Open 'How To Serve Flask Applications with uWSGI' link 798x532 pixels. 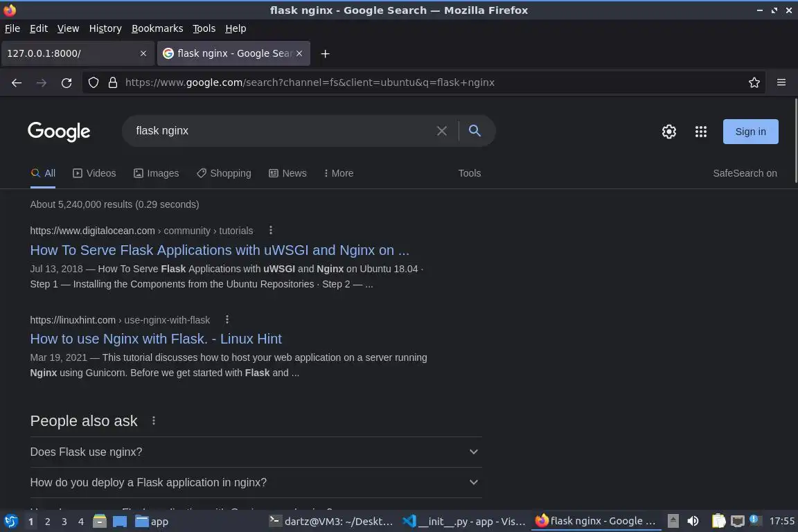click(220, 250)
